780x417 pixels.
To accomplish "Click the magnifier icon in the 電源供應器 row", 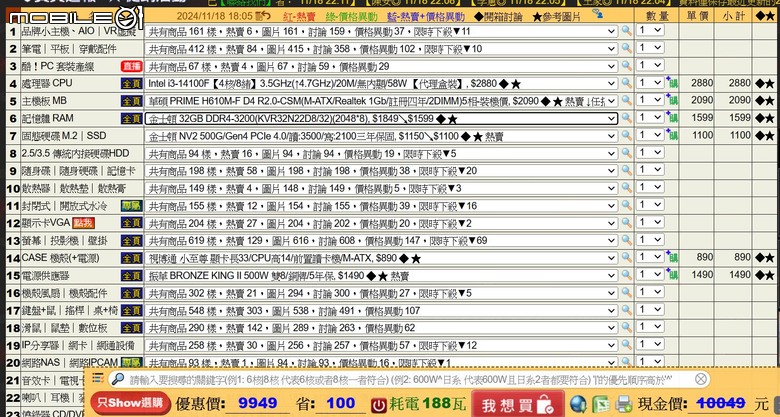I will (626, 275).
